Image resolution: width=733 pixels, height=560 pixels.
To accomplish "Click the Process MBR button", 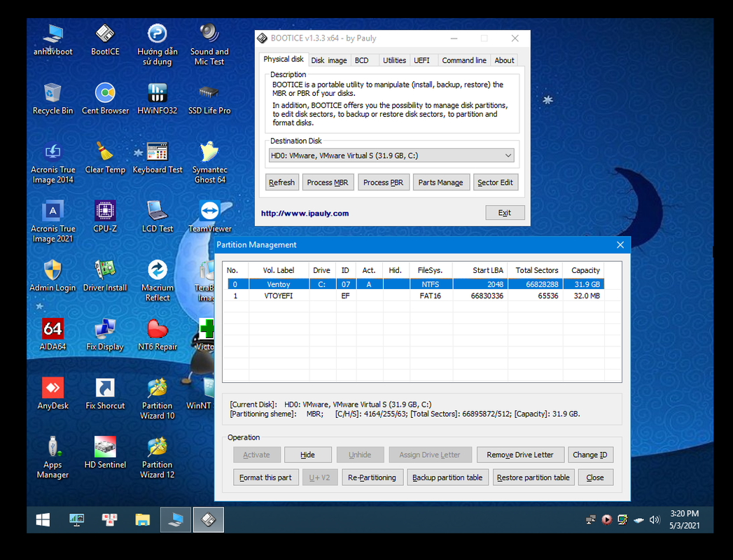I will pos(328,182).
